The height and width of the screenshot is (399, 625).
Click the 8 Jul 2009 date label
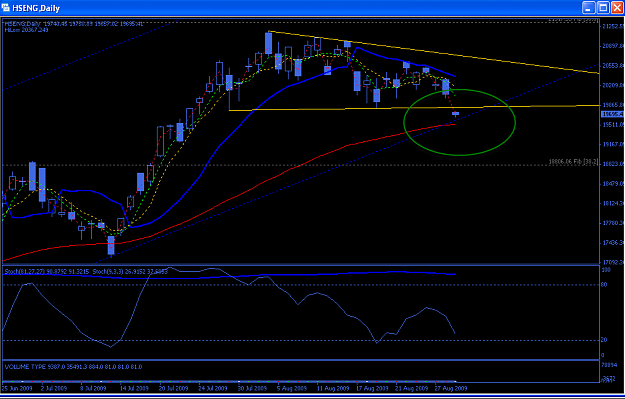(x=93, y=387)
